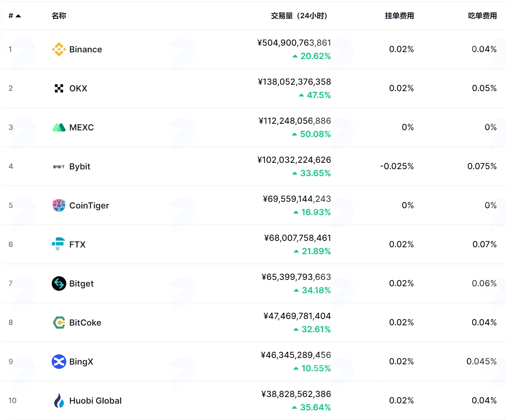Click the Huobi Global flame icon

[59, 401]
